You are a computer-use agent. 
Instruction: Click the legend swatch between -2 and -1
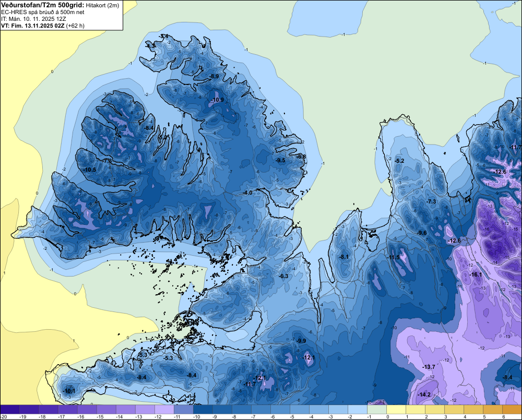pos(358,410)
